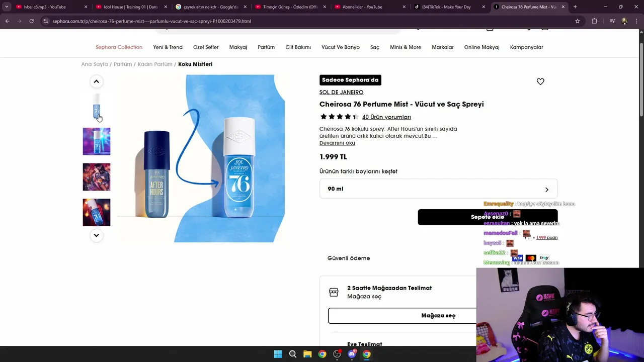
Task: Open Discord from the taskbar
Action: [352, 354]
